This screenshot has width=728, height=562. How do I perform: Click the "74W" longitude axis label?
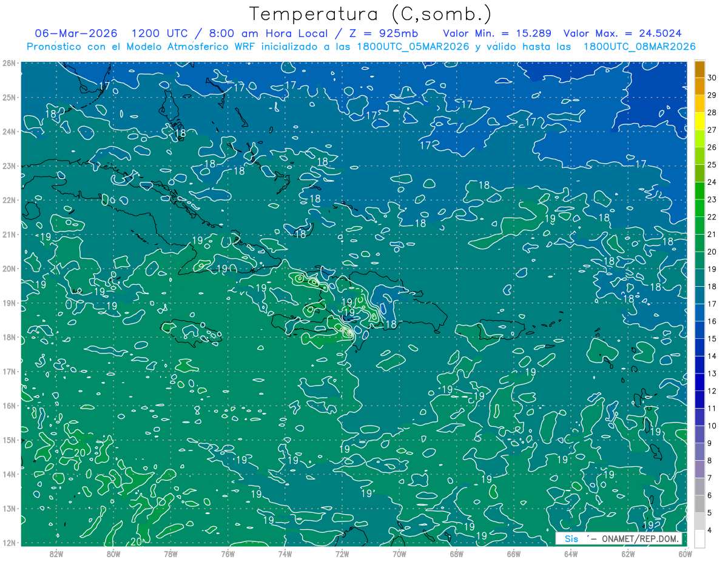click(x=285, y=554)
